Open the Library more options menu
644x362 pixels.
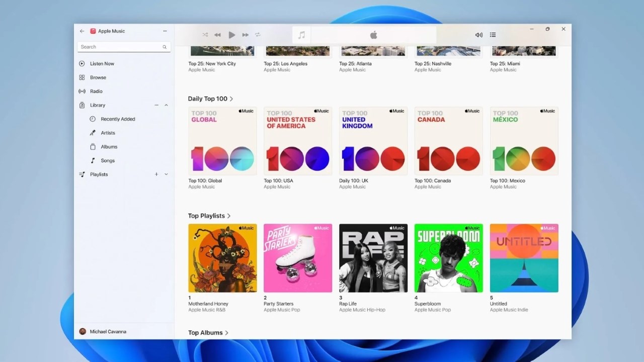[x=156, y=105]
